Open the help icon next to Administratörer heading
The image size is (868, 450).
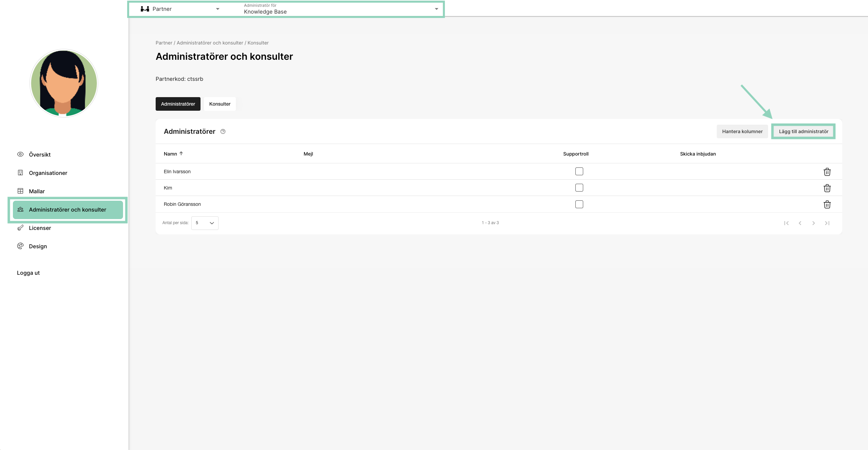click(223, 131)
